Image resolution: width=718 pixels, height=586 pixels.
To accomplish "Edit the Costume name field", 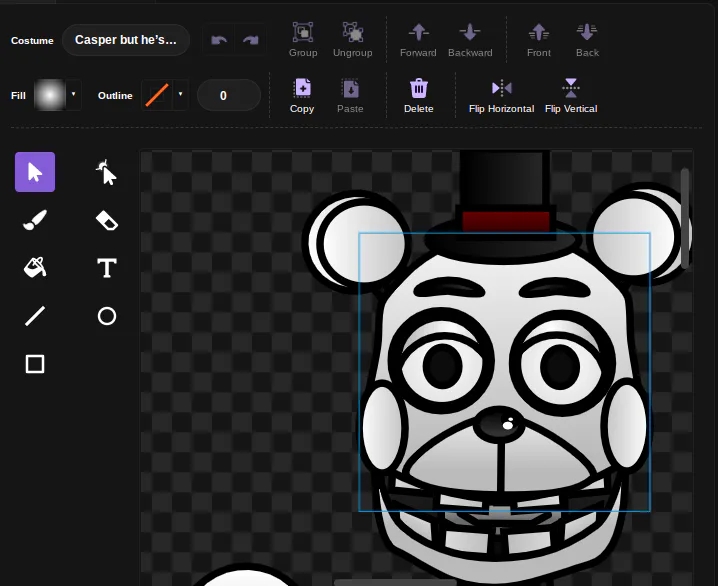I will tap(126, 40).
